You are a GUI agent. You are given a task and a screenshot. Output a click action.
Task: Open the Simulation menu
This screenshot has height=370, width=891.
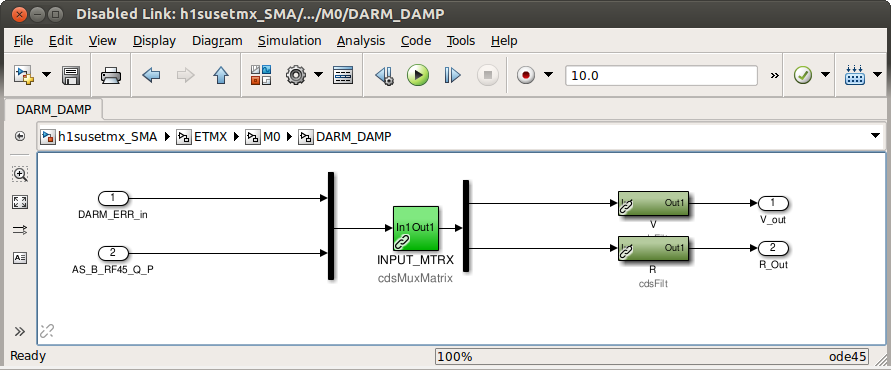coord(289,41)
